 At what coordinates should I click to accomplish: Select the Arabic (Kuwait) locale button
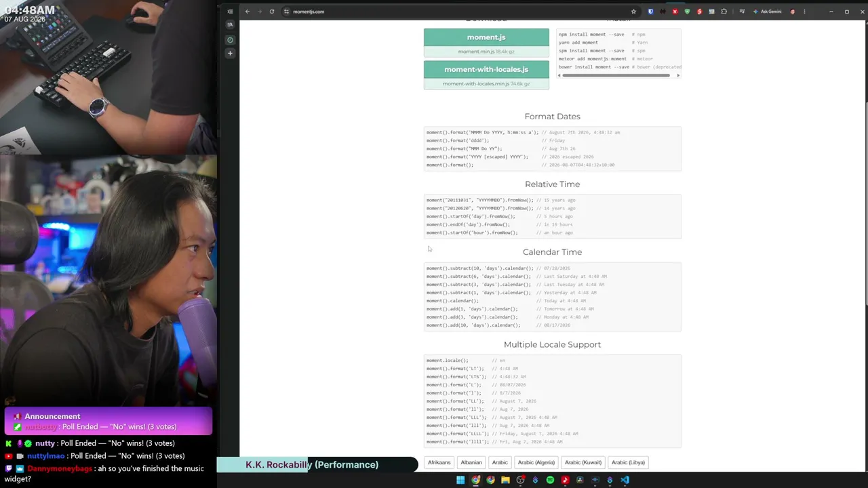583,462
